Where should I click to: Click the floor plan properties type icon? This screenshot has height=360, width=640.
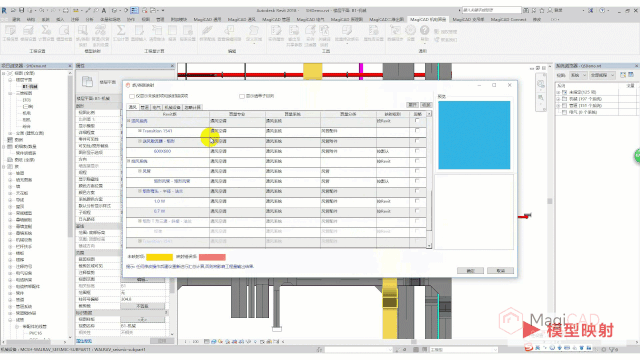[x=87, y=82]
